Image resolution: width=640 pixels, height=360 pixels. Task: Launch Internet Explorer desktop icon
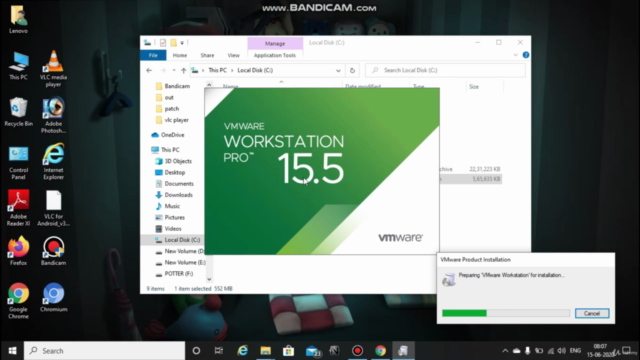tap(53, 162)
